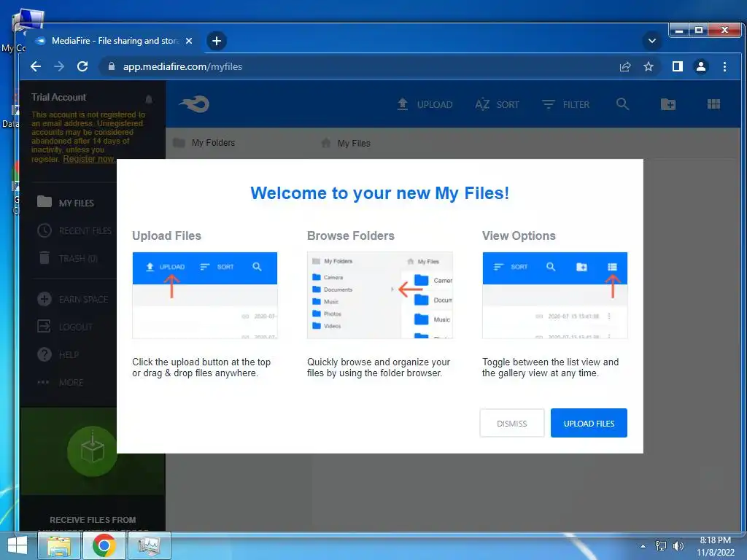Open the Windows Start button
Viewport: 747px width, 560px height.
point(18,545)
